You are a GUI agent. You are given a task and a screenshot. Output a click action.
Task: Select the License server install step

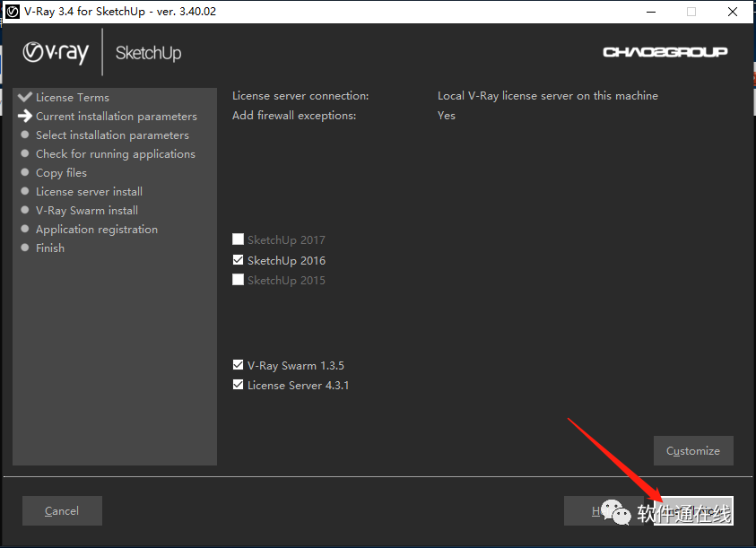(x=89, y=192)
